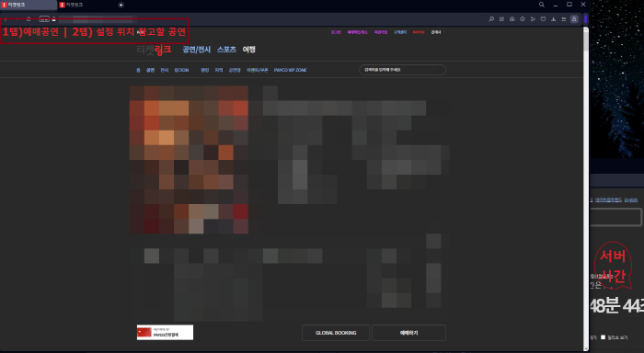Click the 전시 submenu link

point(165,70)
